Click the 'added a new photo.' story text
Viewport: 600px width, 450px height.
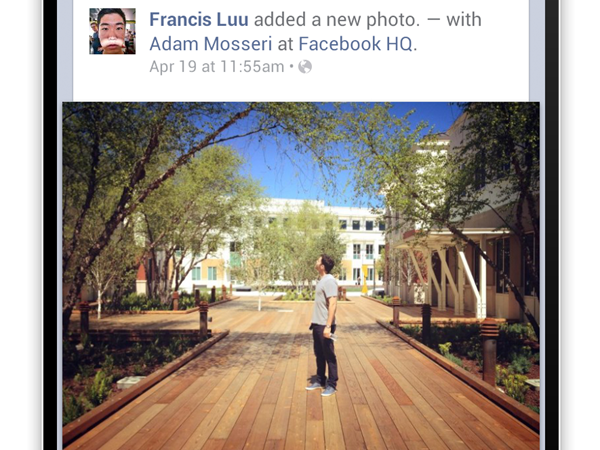point(337,20)
